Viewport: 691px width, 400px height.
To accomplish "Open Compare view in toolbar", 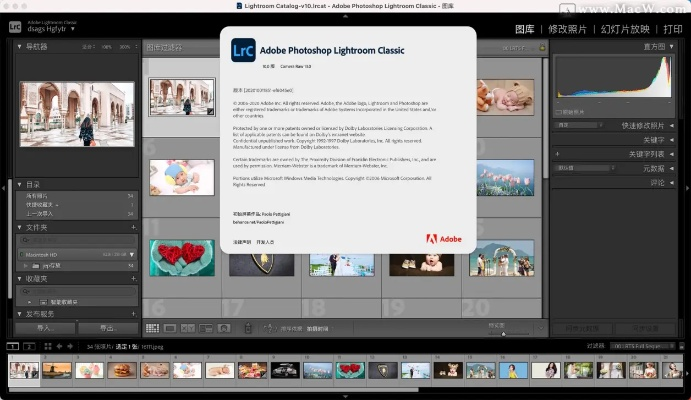I will tap(187, 328).
